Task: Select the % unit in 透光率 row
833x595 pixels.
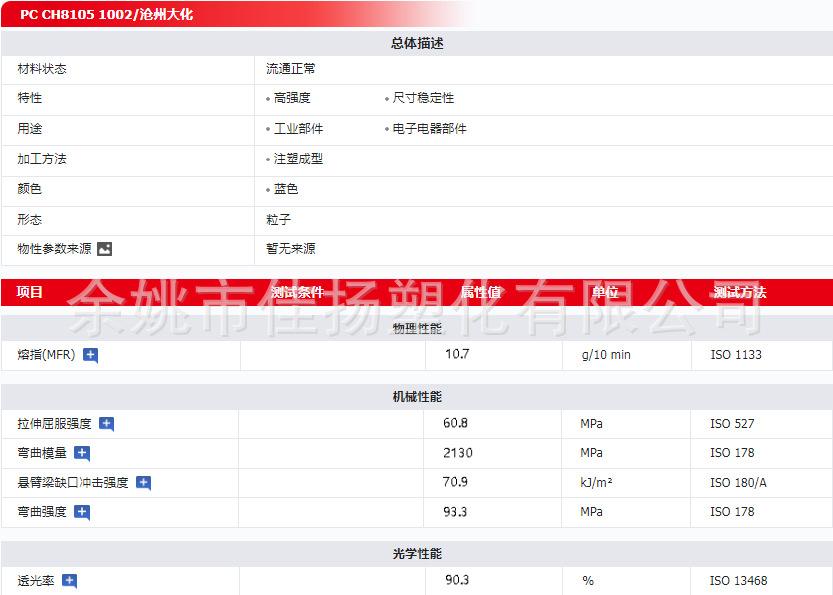Action: click(x=588, y=581)
